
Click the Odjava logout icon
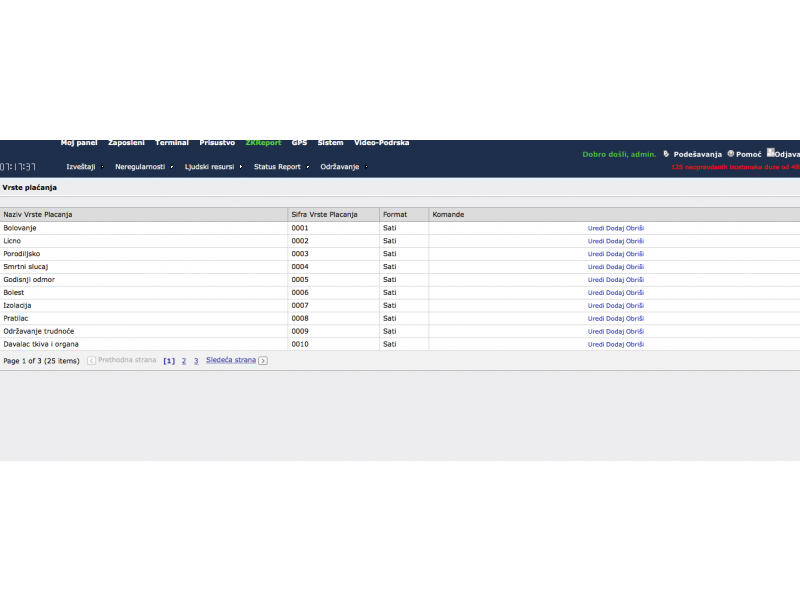pyautogui.click(x=770, y=153)
